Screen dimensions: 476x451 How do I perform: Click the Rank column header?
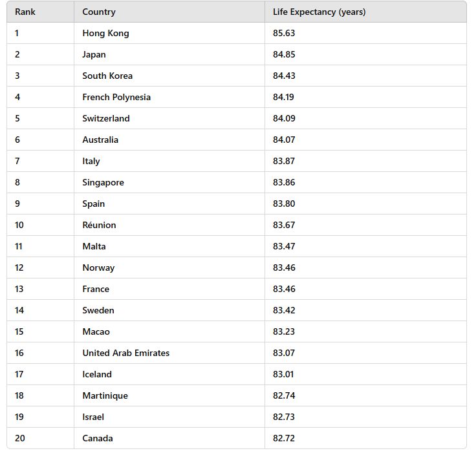[25, 12]
